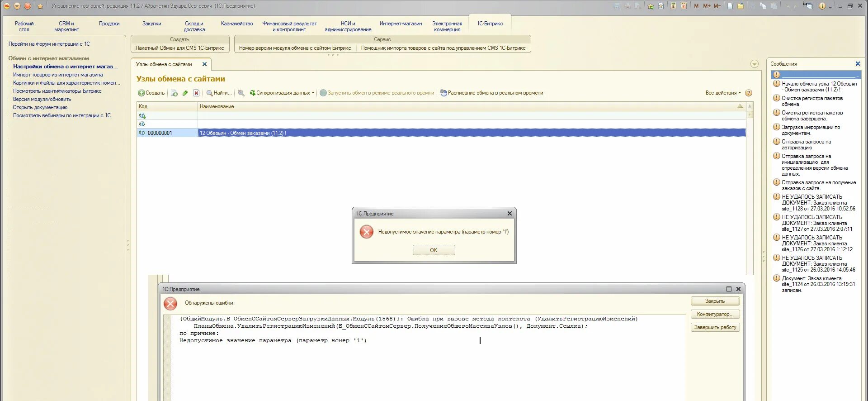Open the Склад и доставка section
This screenshot has height=401, width=868.
pos(194,26)
